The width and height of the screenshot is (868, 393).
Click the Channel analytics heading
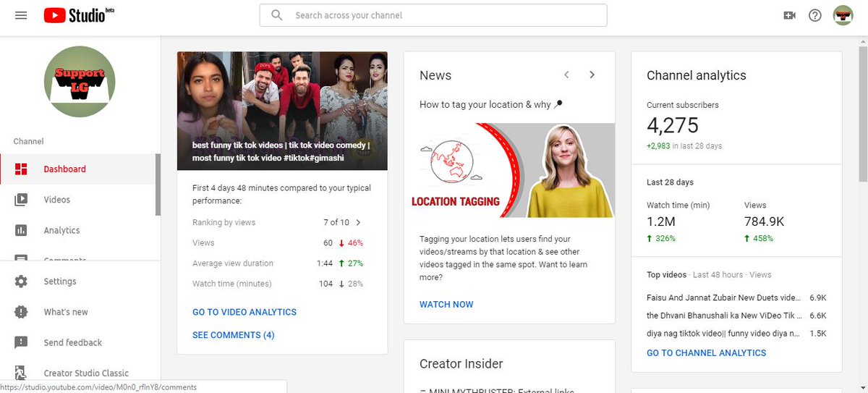pyautogui.click(x=697, y=75)
